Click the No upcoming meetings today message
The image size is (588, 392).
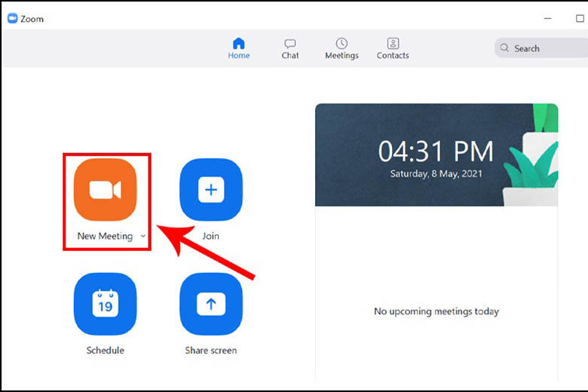(x=436, y=311)
